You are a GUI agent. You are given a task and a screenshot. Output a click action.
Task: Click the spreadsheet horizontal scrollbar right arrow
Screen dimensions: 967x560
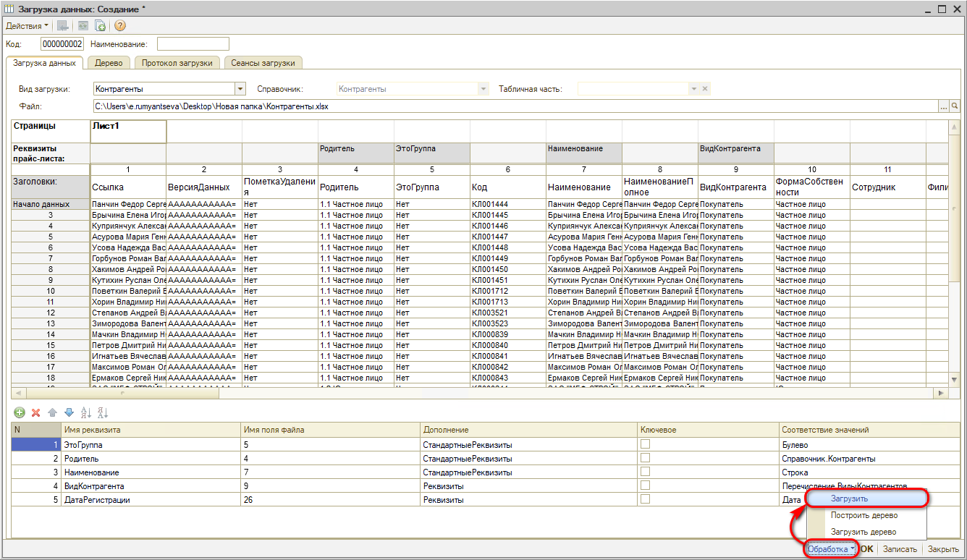941,393
